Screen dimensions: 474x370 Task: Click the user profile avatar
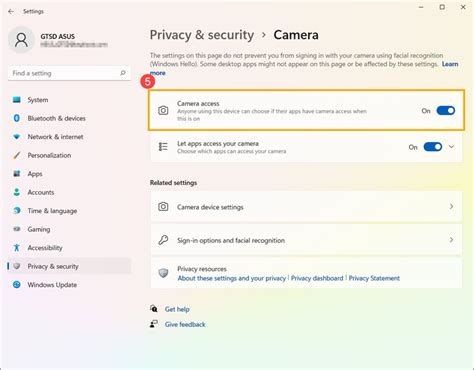[x=21, y=40]
